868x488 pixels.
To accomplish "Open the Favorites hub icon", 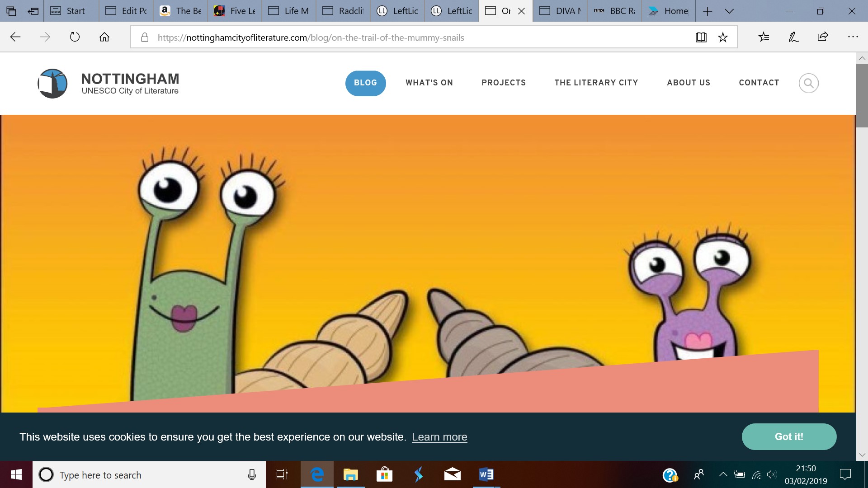I will coord(764,37).
